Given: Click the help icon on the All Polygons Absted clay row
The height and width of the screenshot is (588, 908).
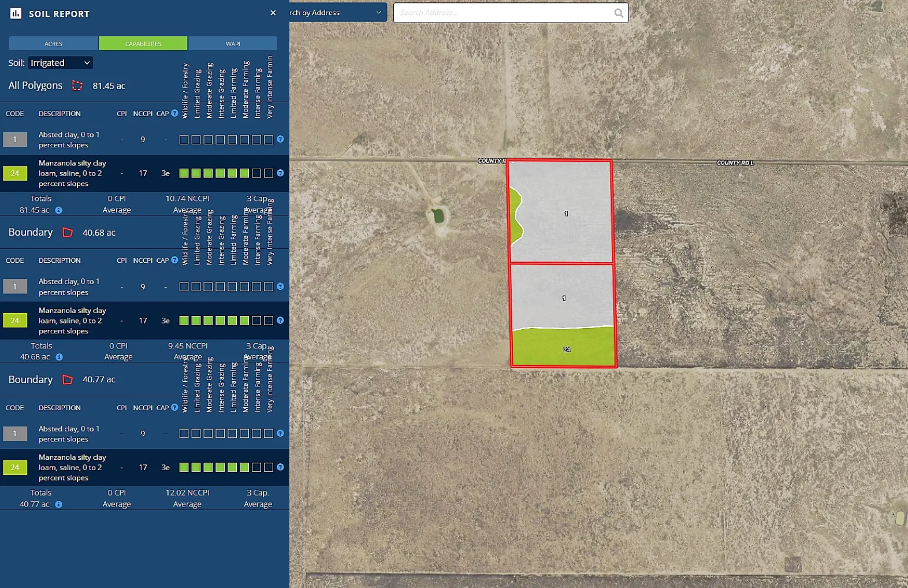Looking at the screenshot, I should [x=280, y=139].
